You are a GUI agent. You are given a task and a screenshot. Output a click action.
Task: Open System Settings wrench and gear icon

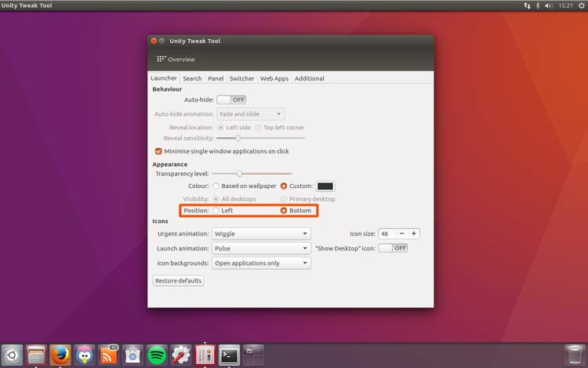point(181,355)
